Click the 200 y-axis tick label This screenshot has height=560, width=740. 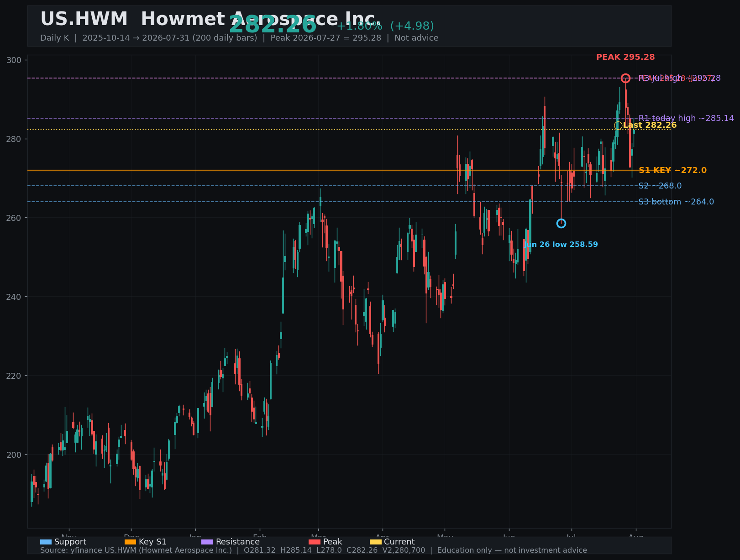(x=15, y=455)
